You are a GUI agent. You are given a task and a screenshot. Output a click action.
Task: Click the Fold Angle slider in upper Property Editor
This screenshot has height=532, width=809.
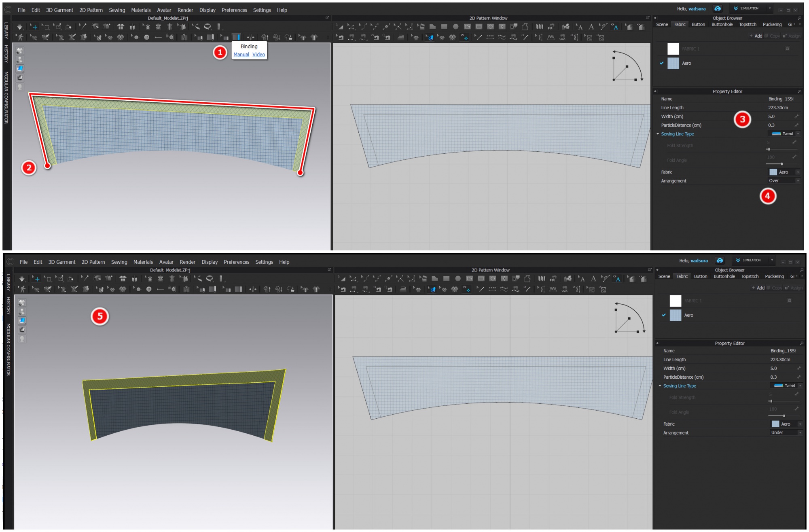click(x=781, y=164)
